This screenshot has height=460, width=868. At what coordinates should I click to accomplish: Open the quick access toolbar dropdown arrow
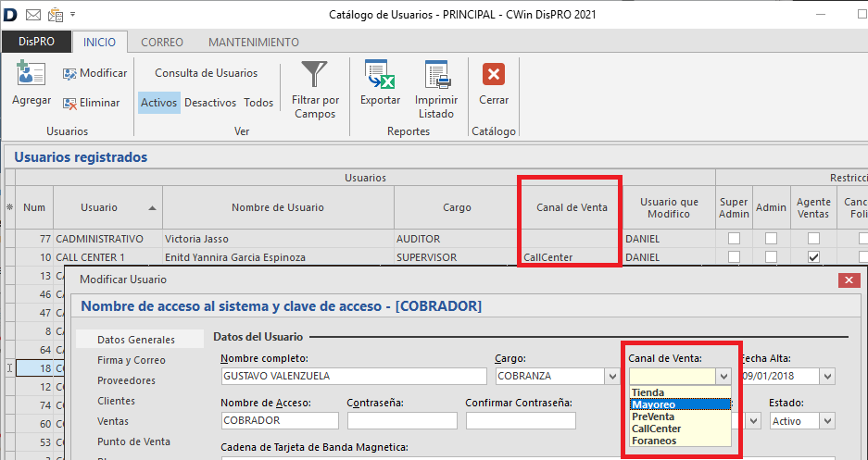[x=72, y=15]
